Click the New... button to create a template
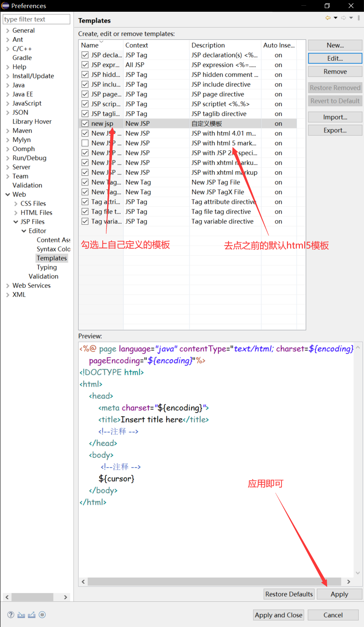This screenshot has height=627, width=364. tap(335, 45)
